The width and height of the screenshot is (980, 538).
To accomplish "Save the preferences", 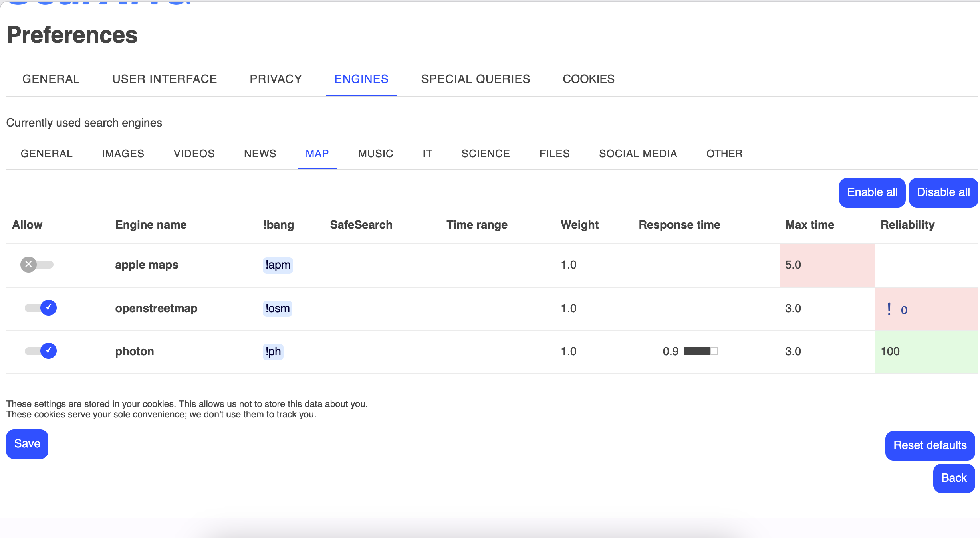I will coord(27,444).
